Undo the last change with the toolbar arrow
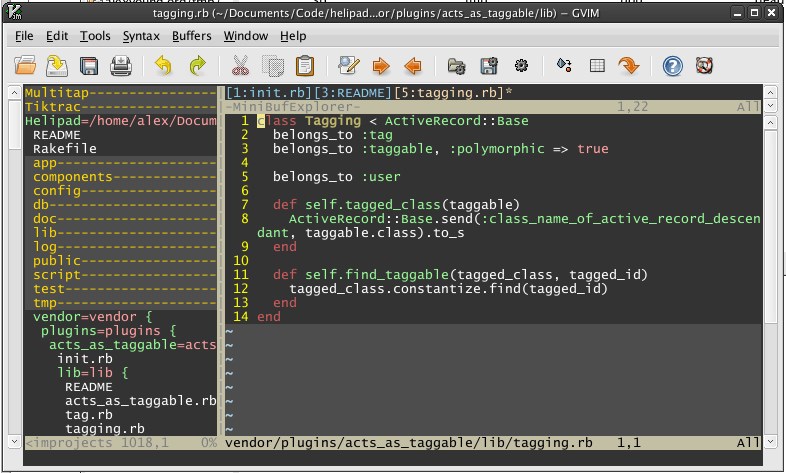Image resolution: width=786 pixels, height=473 pixels. coord(163,66)
